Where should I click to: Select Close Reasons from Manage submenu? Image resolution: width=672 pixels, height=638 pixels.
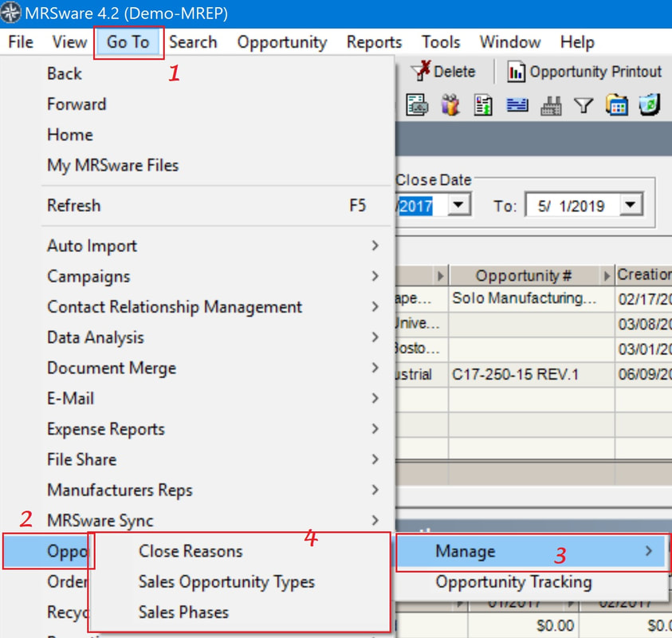coord(239,551)
